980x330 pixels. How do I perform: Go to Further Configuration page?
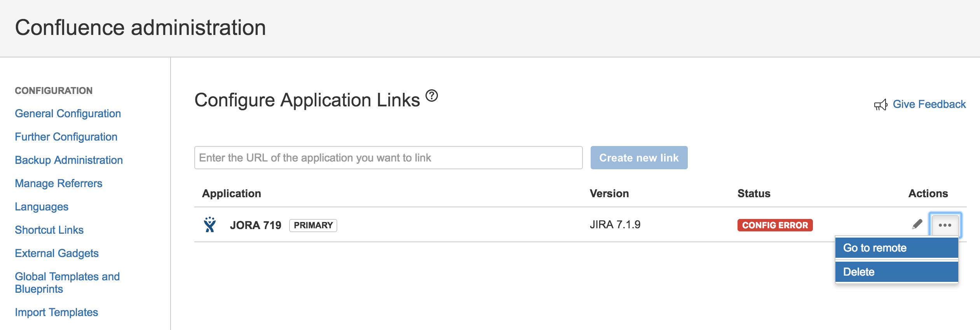pos(66,137)
